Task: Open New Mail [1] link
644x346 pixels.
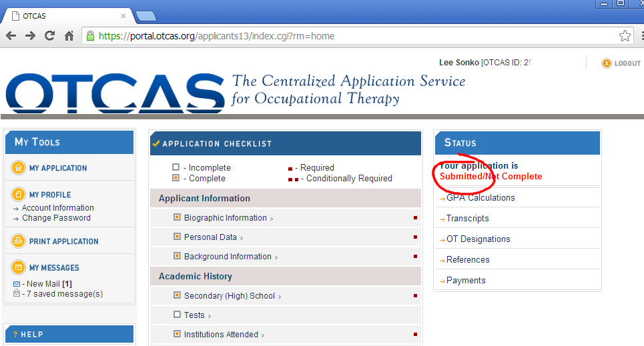Action: (49, 283)
